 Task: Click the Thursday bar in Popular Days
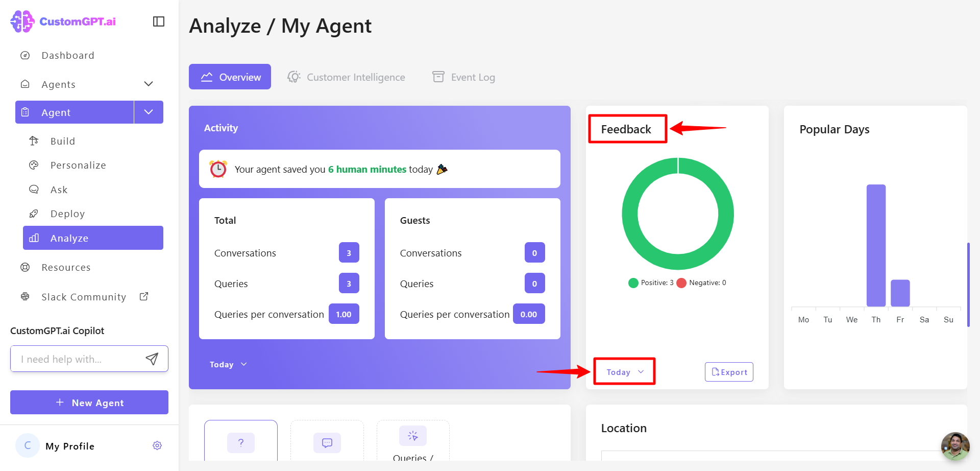pyautogui.click(x=876, y=245)
